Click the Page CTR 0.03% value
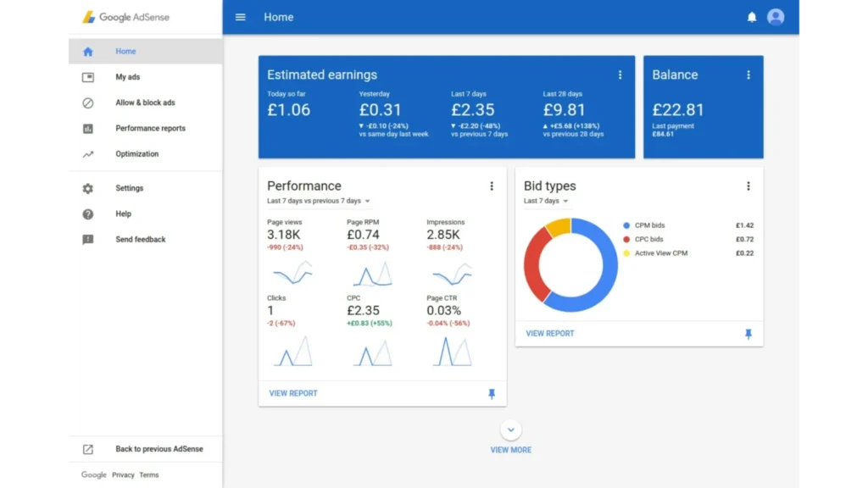The width and height of the screenshot is (868, 488). click(444, 310)
